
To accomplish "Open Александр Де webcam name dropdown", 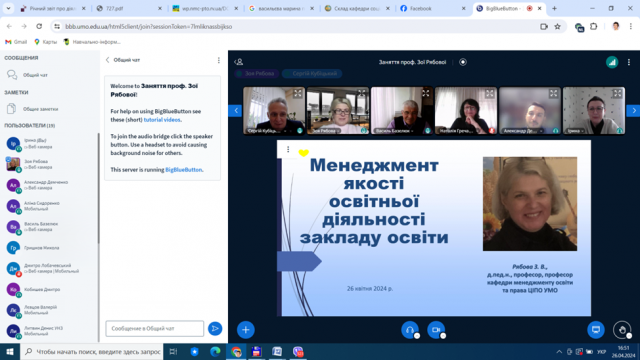I will pyautogui.click(x=523, y=131).
